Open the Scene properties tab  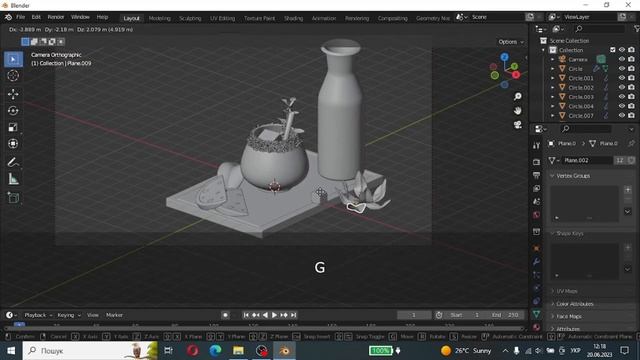(x=536, y=201)
